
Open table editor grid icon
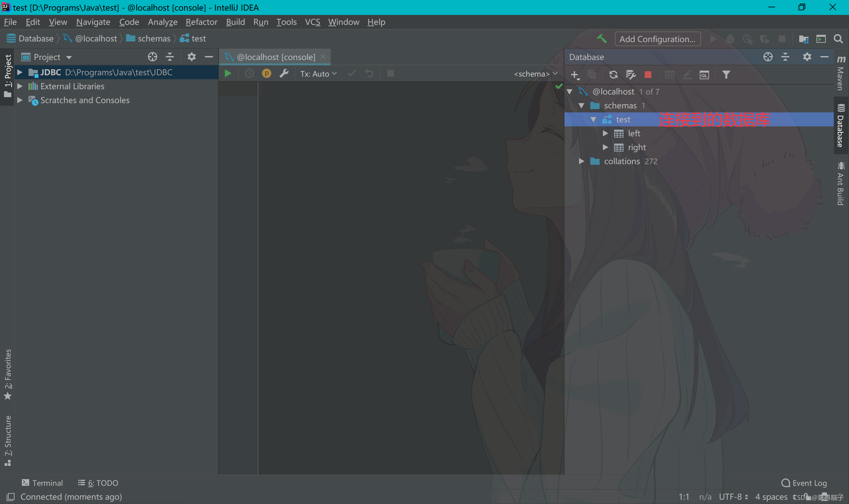tap(670, 75)
